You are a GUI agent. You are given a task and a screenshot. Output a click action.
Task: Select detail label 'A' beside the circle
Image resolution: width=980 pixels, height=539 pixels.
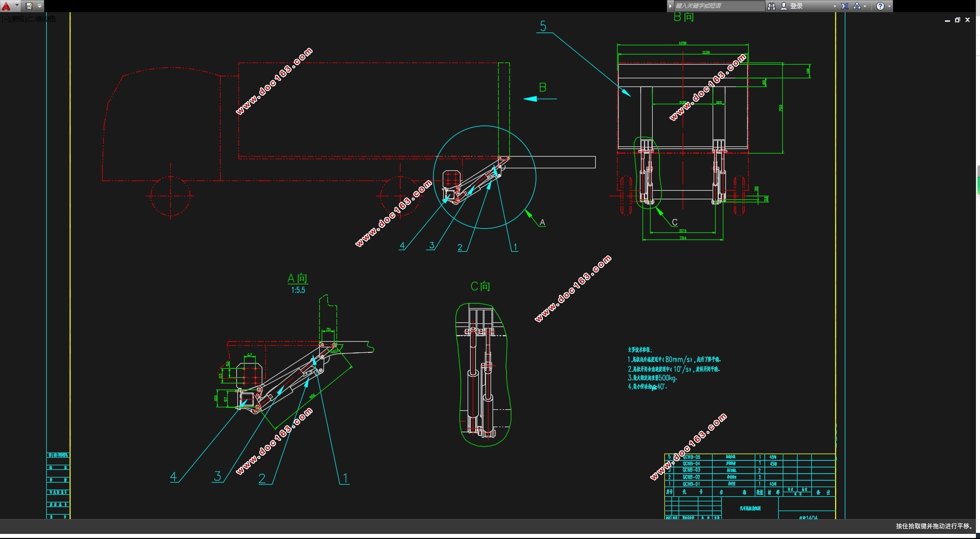pyautogui.click(x=542, y=222)
